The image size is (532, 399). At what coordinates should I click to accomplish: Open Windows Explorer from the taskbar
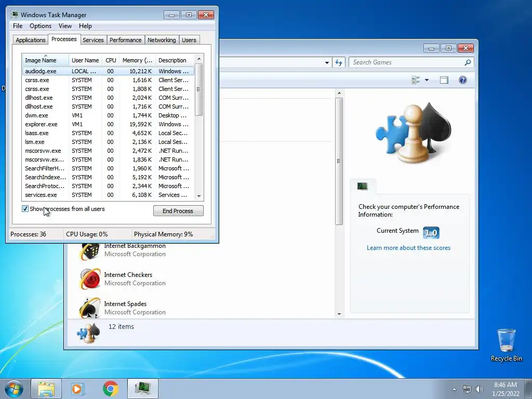click(46, 389)
